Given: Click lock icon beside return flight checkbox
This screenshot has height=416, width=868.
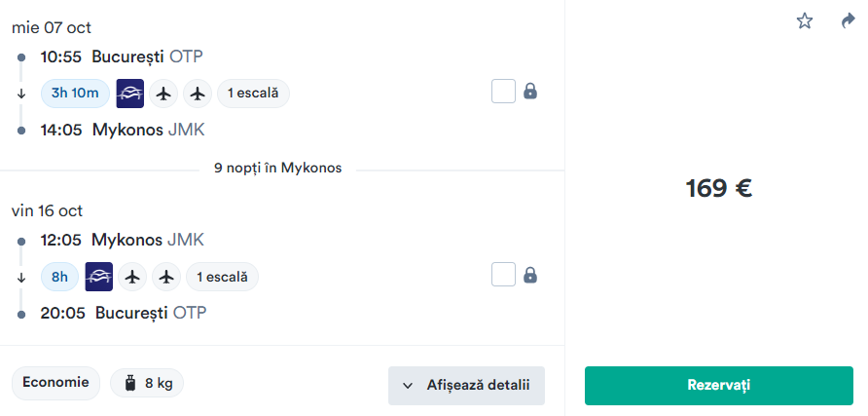Looking at the screenshot, I should pos(530,275).
